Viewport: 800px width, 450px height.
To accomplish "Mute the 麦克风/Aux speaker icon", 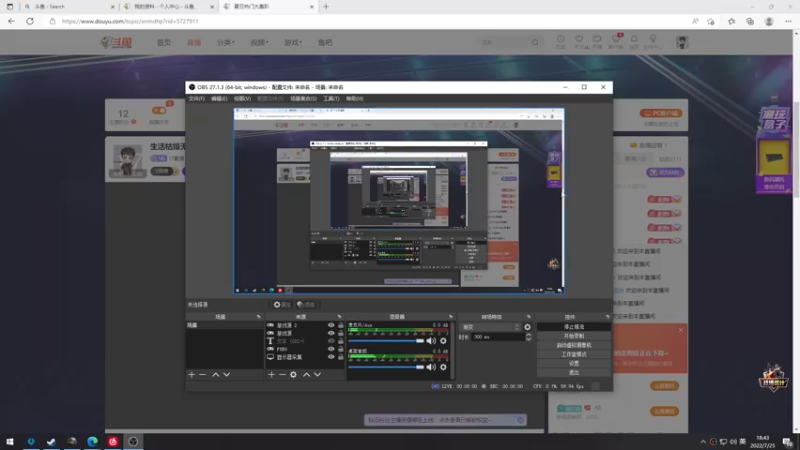I will pyautogui.click(x=431, y=341).
